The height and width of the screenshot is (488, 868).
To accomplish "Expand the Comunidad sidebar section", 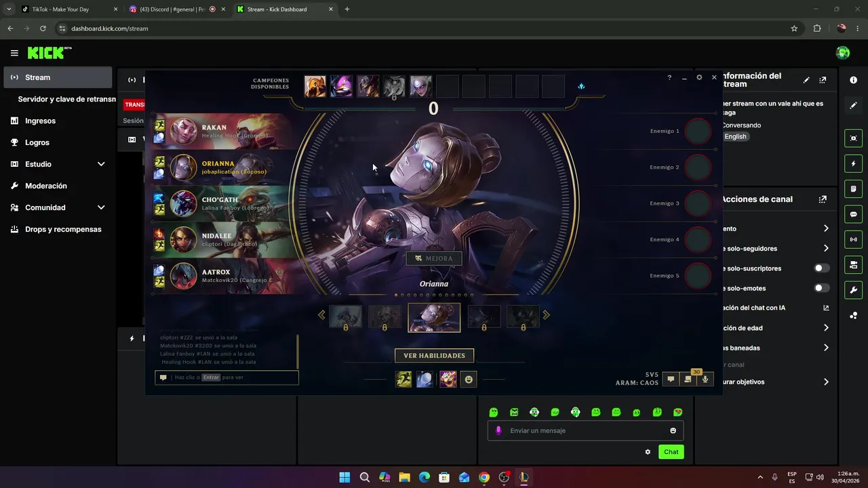I will click(101, 207).
